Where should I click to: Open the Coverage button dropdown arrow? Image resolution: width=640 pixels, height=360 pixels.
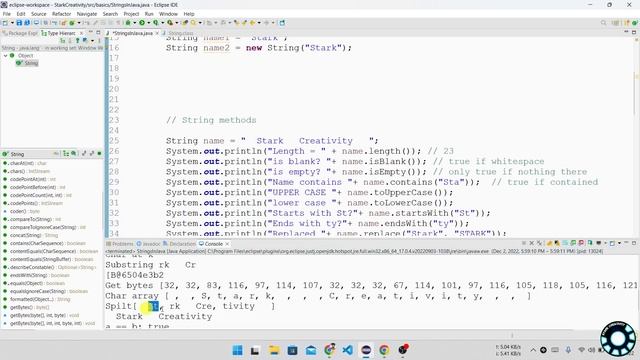tap(162, 23)
